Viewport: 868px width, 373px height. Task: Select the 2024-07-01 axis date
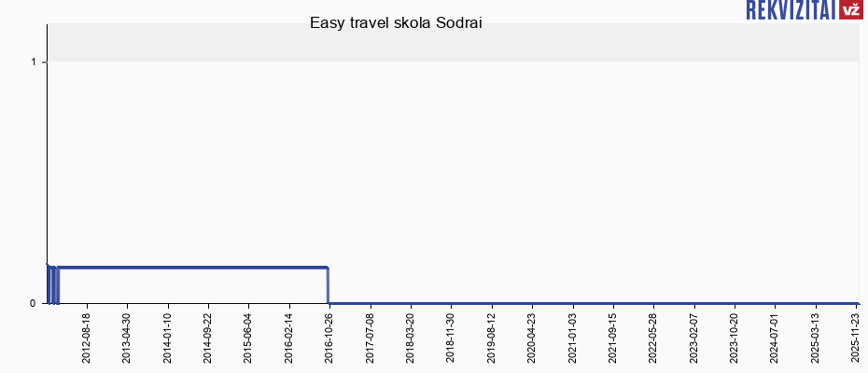pyautogui.click(x=776, y=338)
